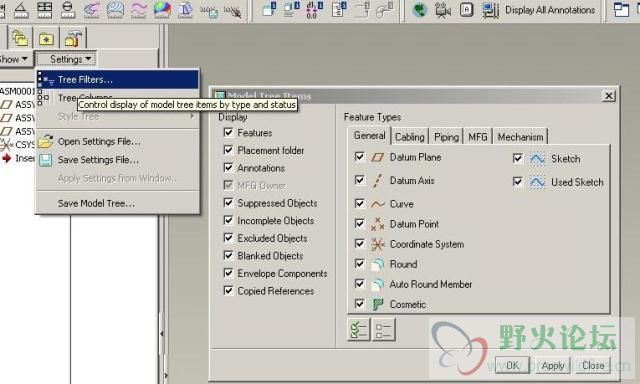The width and height of the screenshot is (640, 384).
Task: Switch to the MFG tab
Action: click(x=478, y=137)
